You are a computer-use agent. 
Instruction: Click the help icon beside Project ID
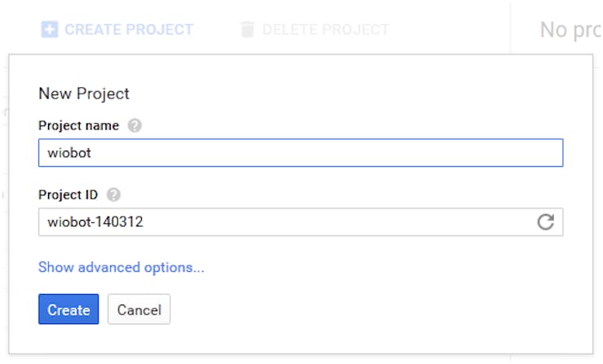pos(113,195)
